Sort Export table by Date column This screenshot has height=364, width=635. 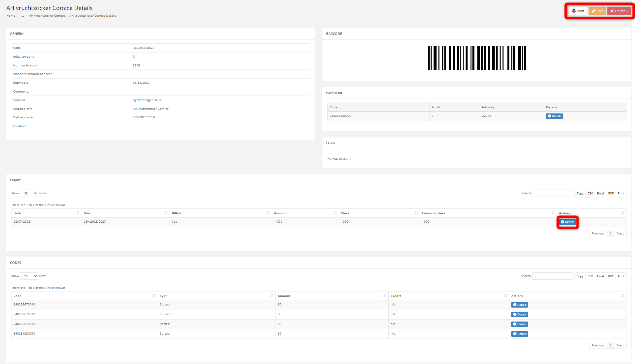pos(46,213)
